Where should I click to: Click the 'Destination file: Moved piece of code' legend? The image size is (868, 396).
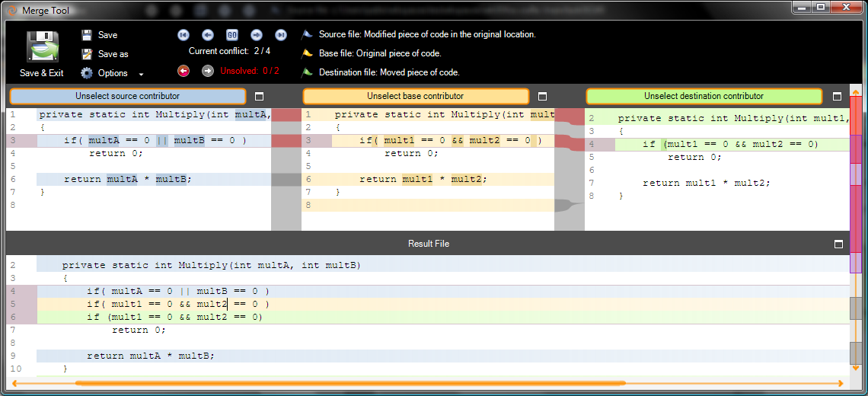(x=389, y=72)
